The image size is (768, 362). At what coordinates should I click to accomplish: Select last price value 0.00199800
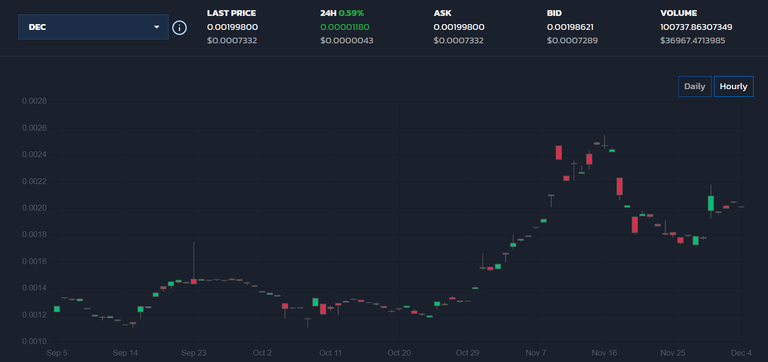232,27
